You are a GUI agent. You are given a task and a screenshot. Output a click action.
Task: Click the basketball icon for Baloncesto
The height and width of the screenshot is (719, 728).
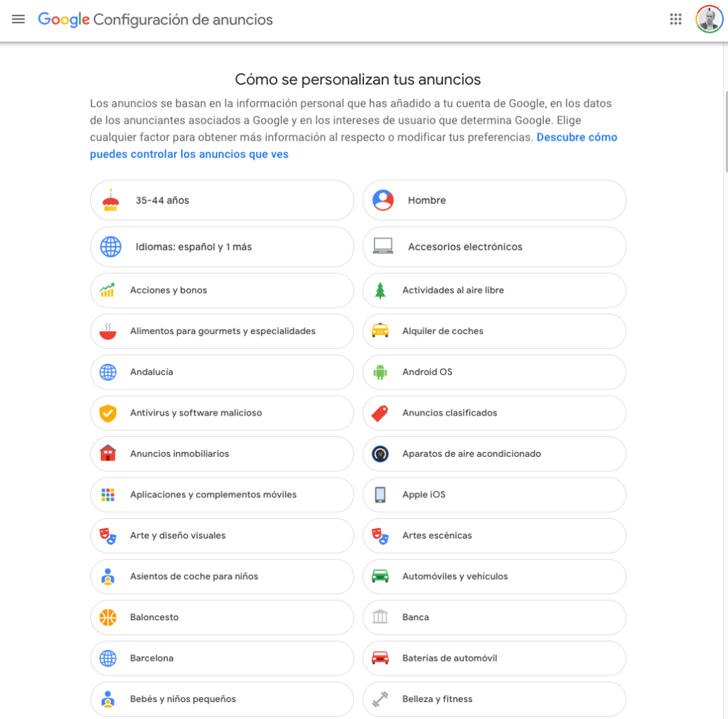(x=108, y=617)
